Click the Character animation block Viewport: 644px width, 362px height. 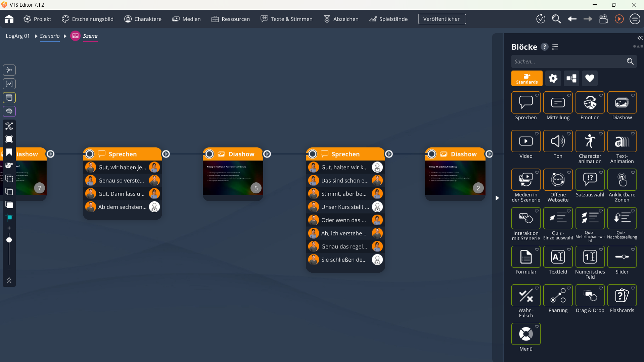tap(590, 142)
